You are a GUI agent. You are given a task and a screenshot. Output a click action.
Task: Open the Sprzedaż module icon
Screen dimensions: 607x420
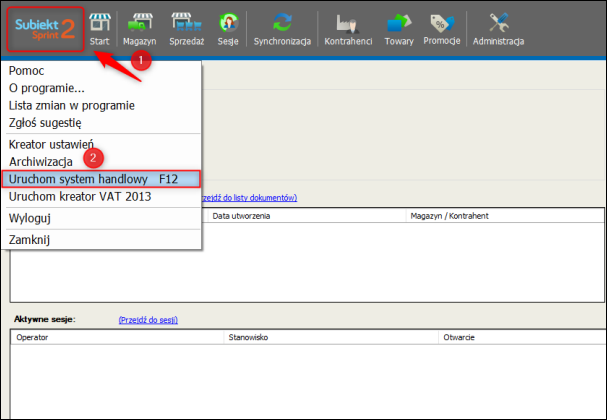pyautogui.click(x=187, y=29)
